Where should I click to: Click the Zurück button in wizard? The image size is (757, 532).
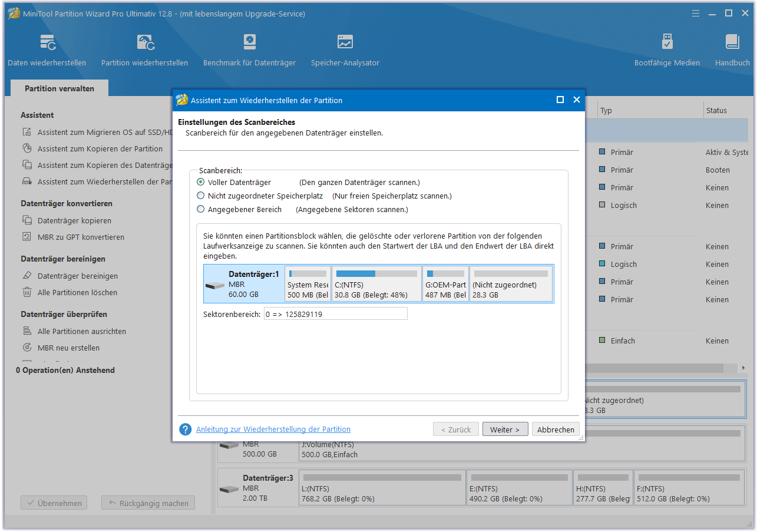456,429
